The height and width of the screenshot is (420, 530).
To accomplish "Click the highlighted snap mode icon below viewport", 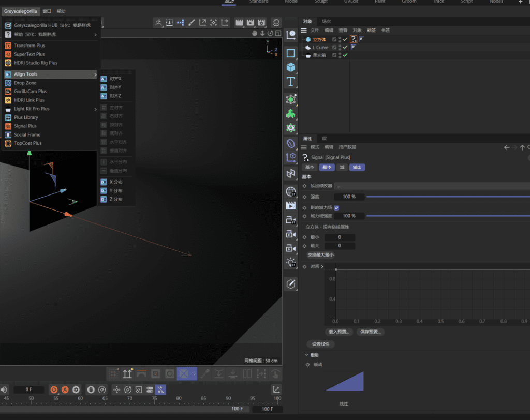I will tap(184, 374).
